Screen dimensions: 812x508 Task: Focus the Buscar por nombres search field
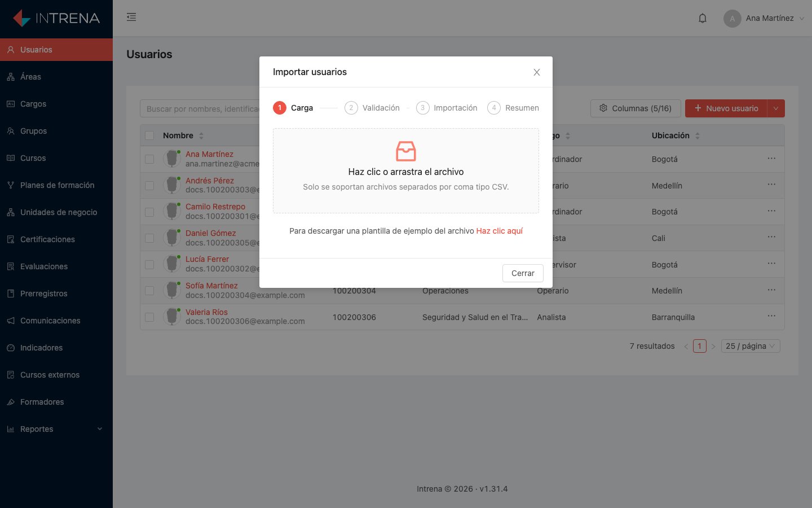[200, 108]
